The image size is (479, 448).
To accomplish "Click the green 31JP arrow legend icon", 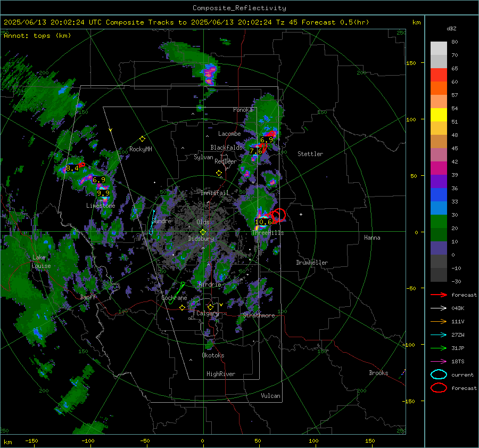I will [439, 348].
